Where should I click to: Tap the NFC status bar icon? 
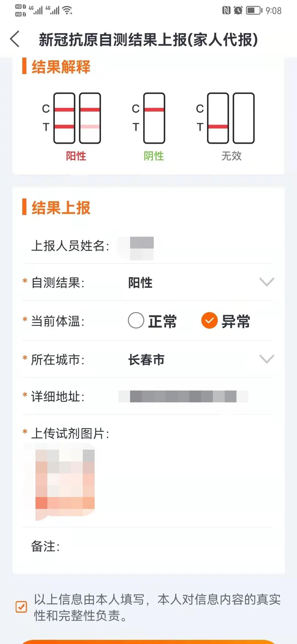[x=226, y=10]
